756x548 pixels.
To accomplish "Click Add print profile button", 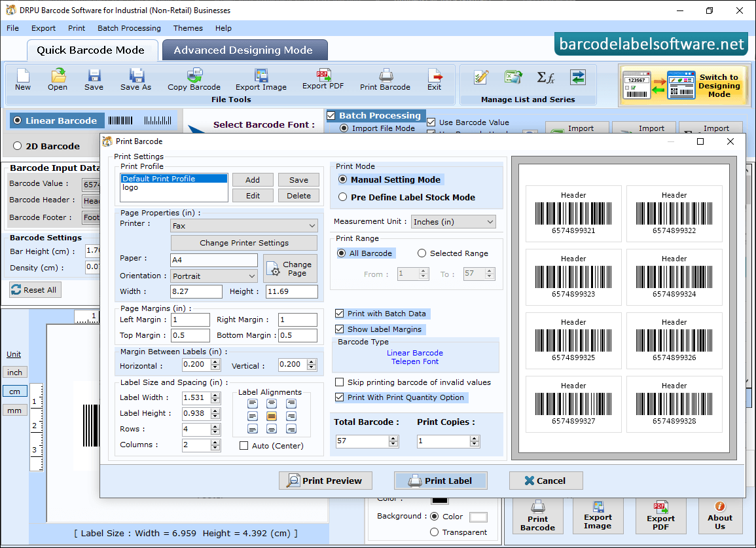I will pyautogui.click(x=253, y=180).
